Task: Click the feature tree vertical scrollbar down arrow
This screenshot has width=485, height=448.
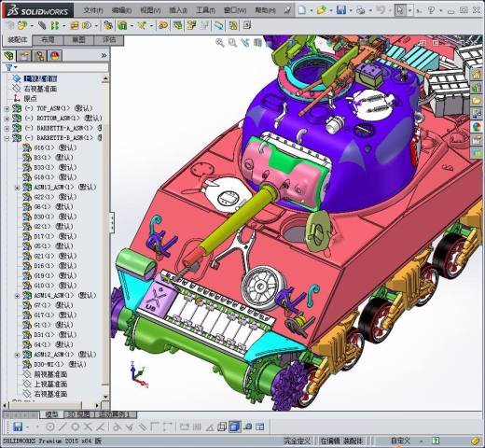Action: 105,397
